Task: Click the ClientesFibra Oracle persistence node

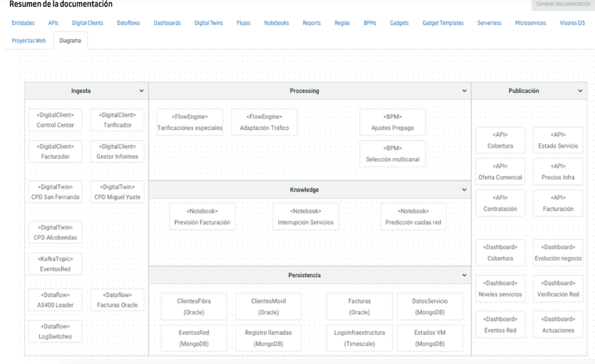Action: (x=193, y=306)
